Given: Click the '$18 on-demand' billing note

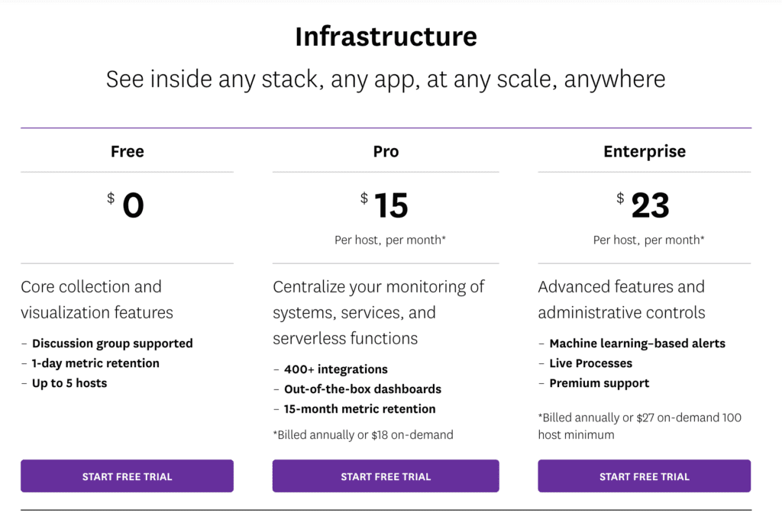Looking at the screenshot, I should click(x=412, y=435).
